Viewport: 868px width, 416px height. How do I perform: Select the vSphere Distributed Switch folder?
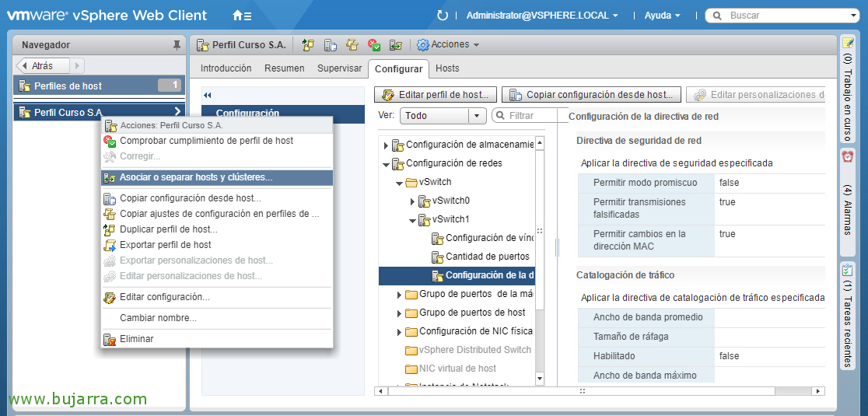[467, 350]
